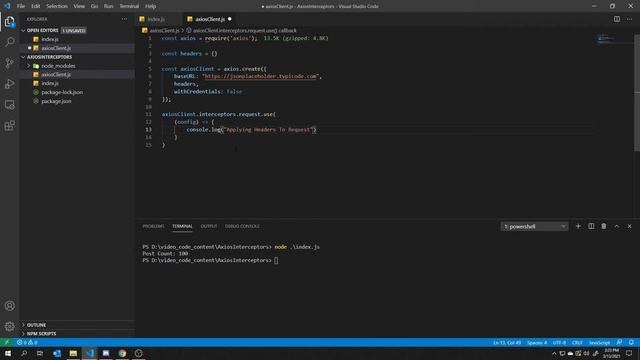640x360 pixels.
Task: Change indentation via Spaces: 4
Action: coord(537,342)
